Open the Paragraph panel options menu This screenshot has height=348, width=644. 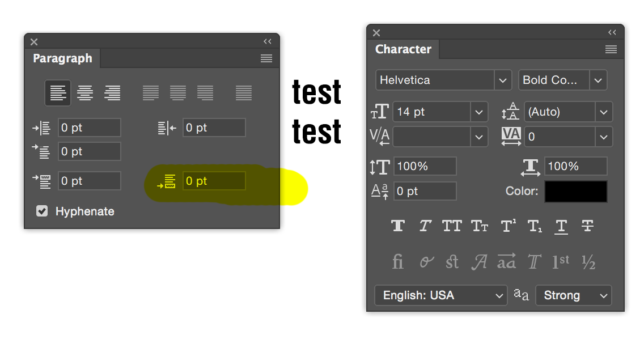(266, 58)
